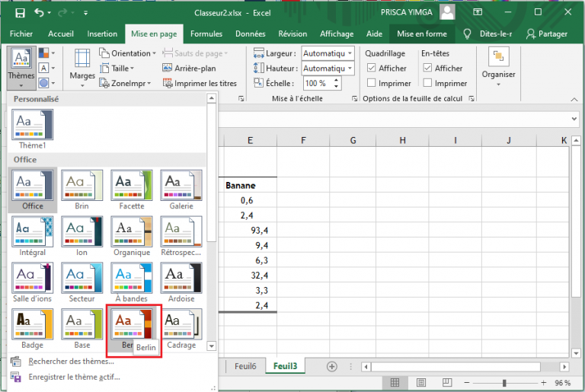Screen dimensions: 585x392
Task: Zoom out with the minus button
Action: tap(466, 383)
